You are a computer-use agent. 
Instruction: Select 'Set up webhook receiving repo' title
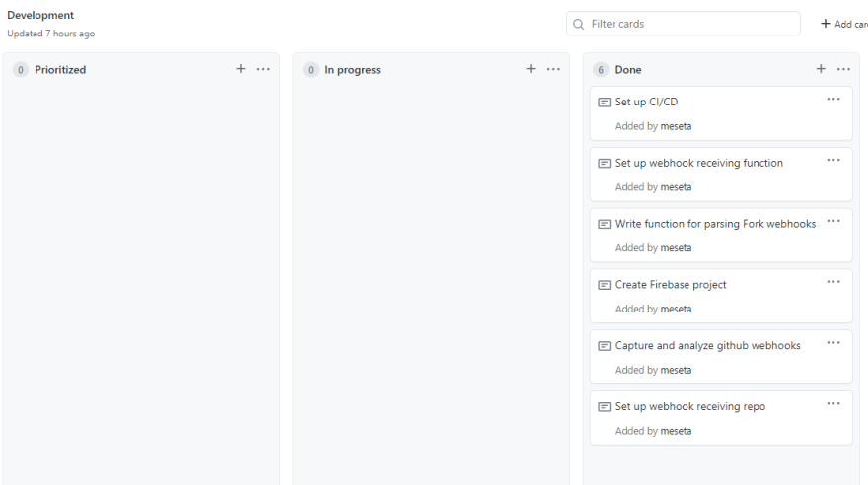(x=690, y=406)
